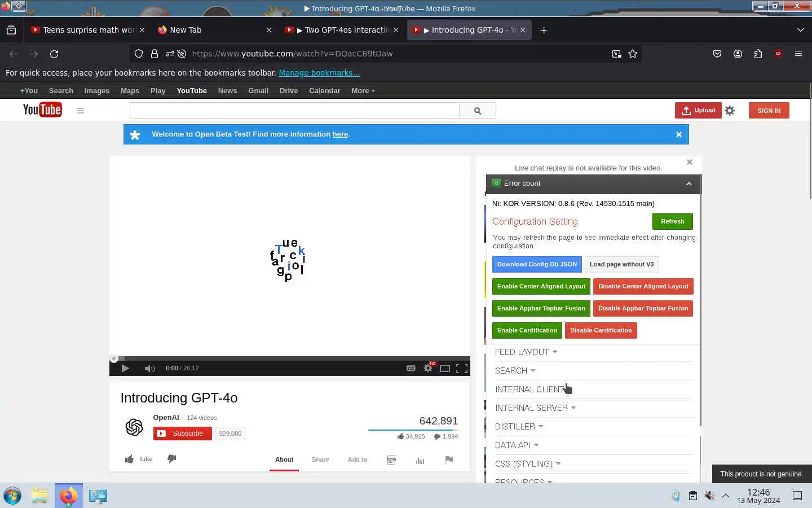
Task: Bookmark this page star icon
Action: click(x=633, y=54)
